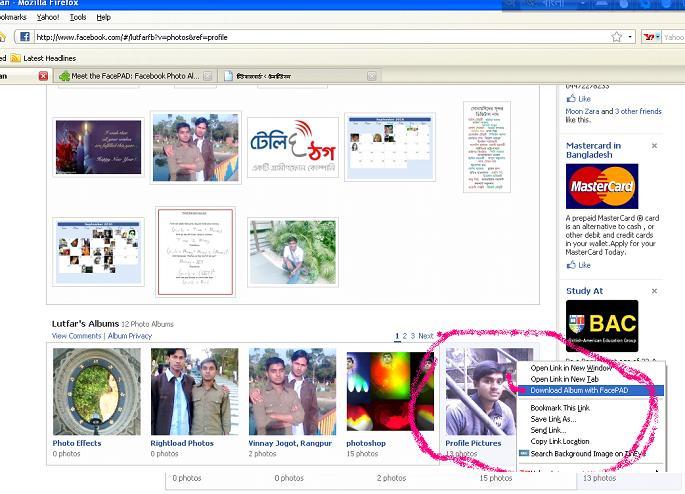Image resolution: width=685 pixels, height=494 pixels.
Task: Click the Vinnay Jogot, Rangpur album title
Action: coord(290,443)
